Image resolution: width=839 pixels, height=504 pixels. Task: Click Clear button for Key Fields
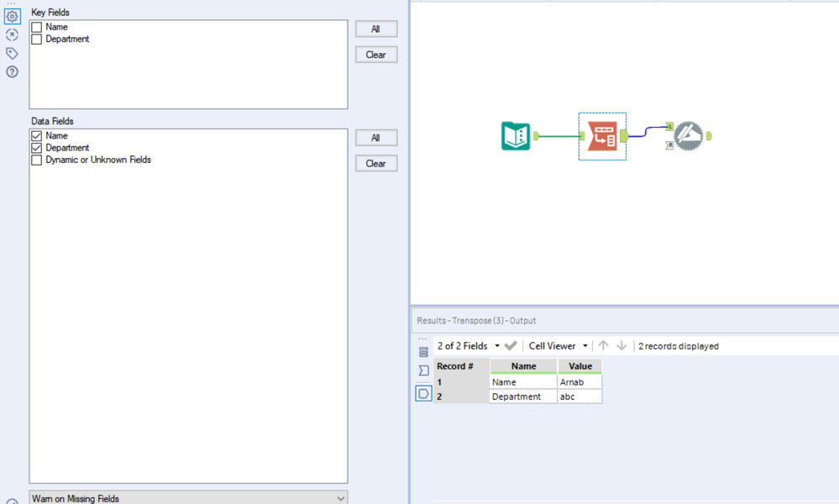pos(376,55)
